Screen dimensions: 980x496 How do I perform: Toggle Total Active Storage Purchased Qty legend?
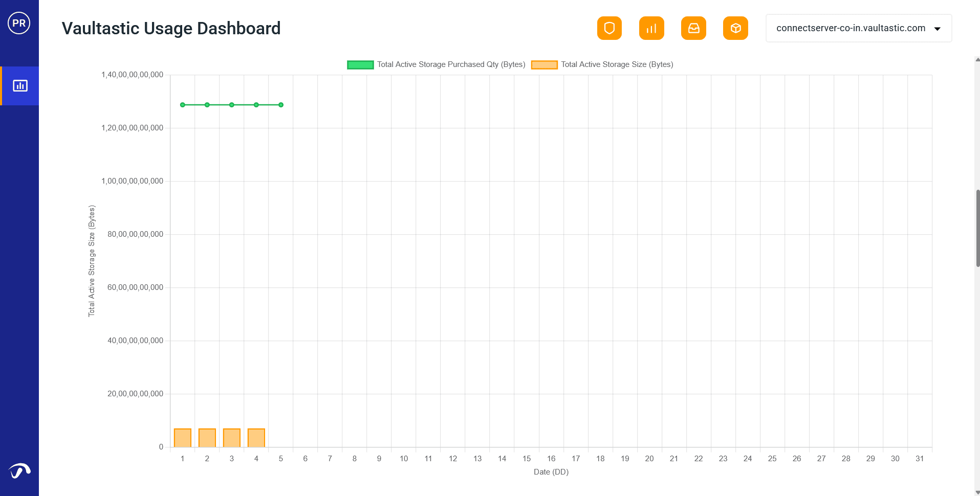(451, 64)
